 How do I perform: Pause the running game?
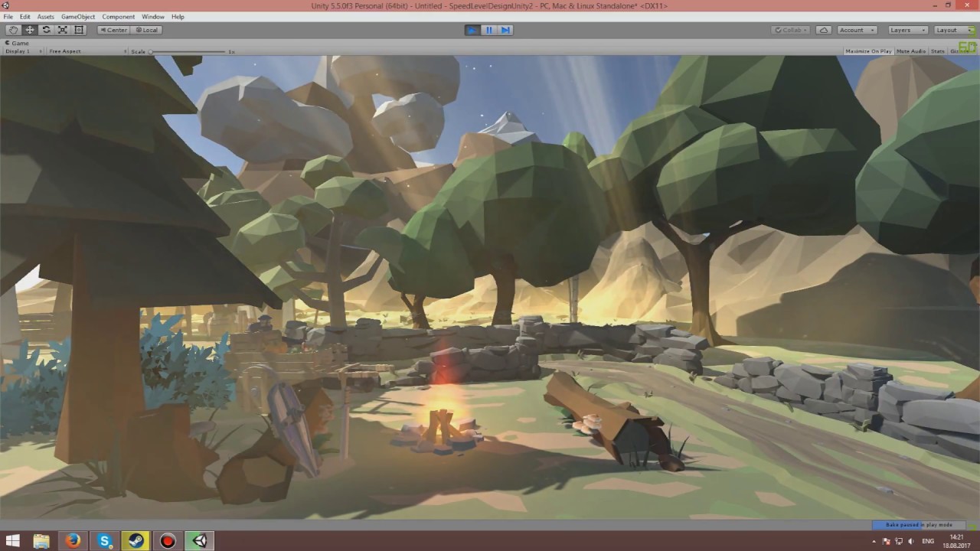(x=489, y=30)
